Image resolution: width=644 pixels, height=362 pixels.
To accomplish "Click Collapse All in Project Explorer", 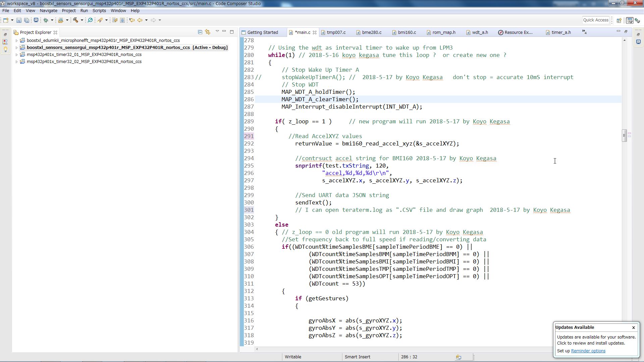I will (200, 32).
